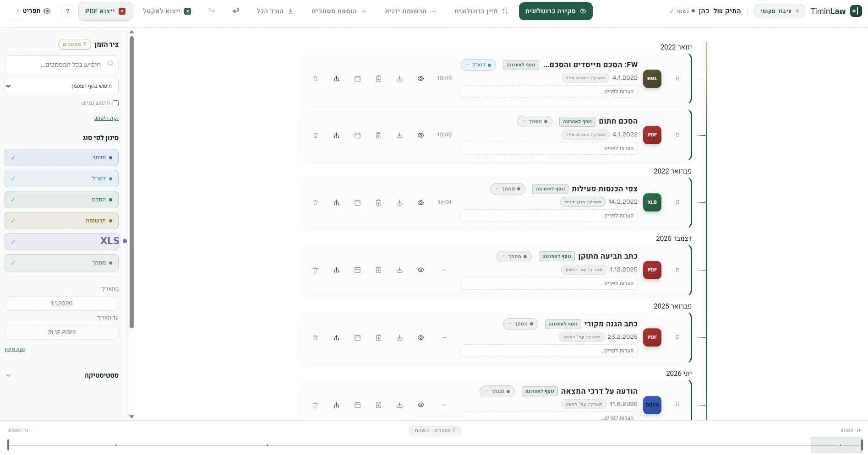Preview הודעה על דרכי המצאה with eye icon
Image resolution: width=868 pixels, height=455 pixels.
click(420, 405)
